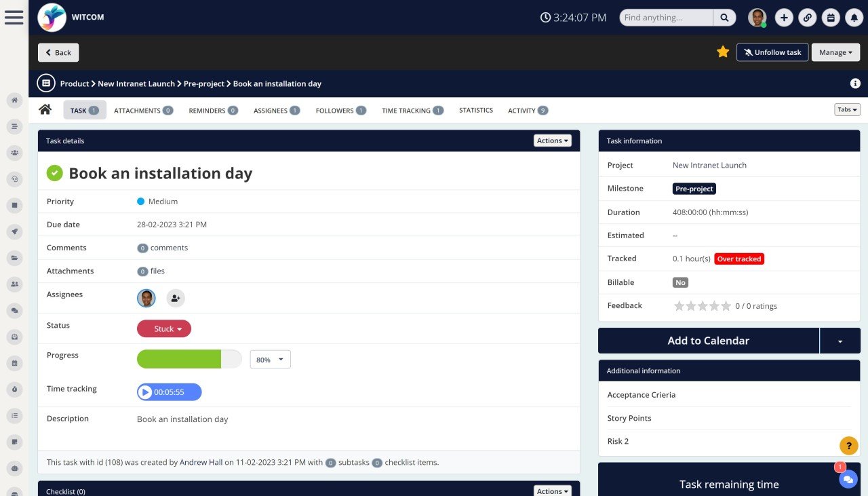Open the 80% progress dropdown

click(x=270, y=359)
